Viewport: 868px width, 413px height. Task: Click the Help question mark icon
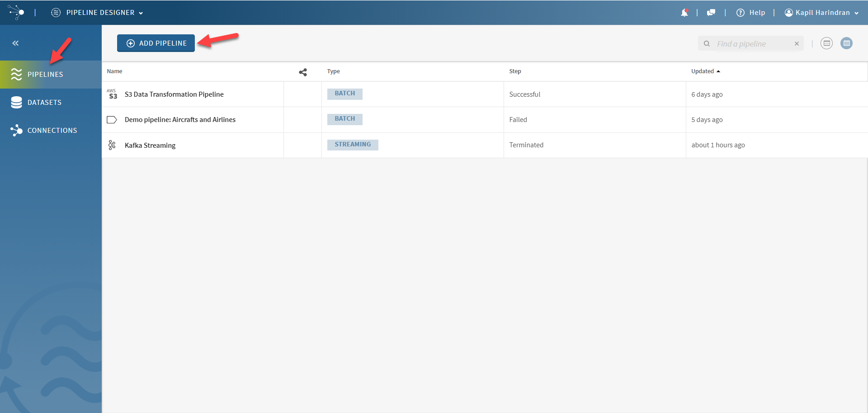[740, 12]
